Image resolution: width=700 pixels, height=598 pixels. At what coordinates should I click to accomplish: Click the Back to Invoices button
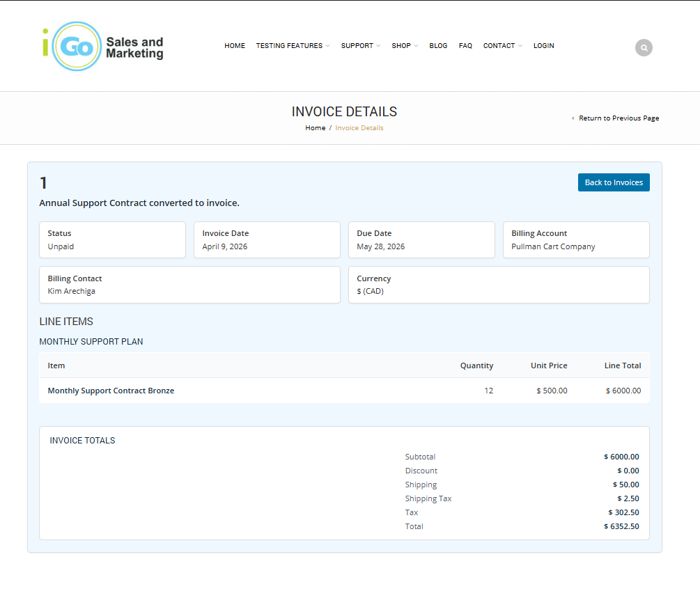coord(614,182)
